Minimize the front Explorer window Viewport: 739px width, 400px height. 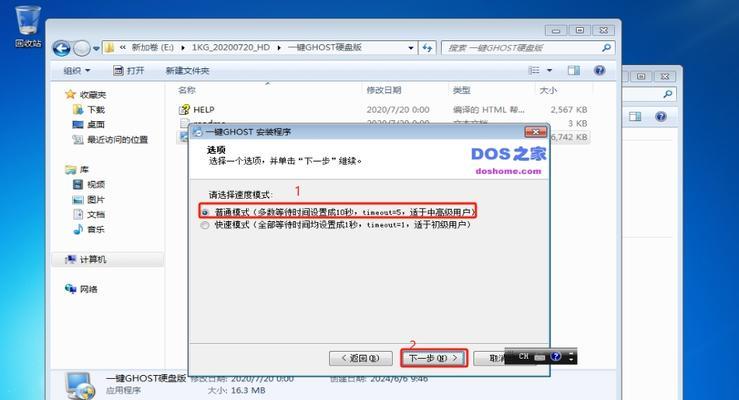point(556,31)
